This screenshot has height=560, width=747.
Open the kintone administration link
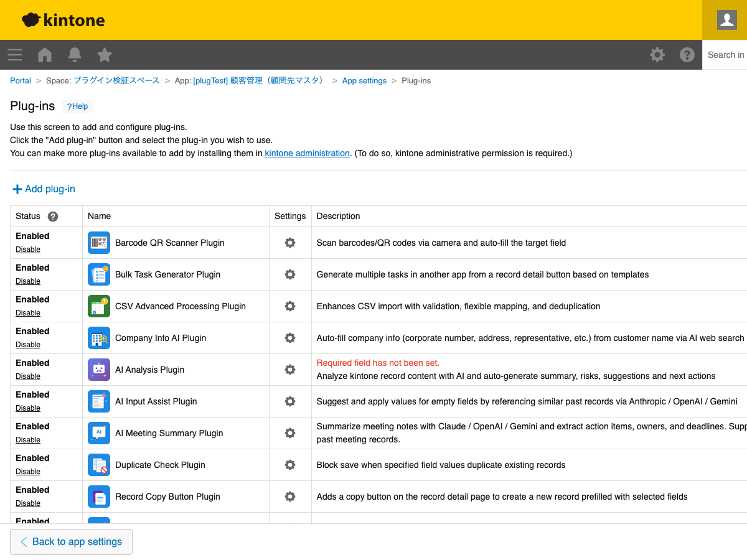pos(307,153)
